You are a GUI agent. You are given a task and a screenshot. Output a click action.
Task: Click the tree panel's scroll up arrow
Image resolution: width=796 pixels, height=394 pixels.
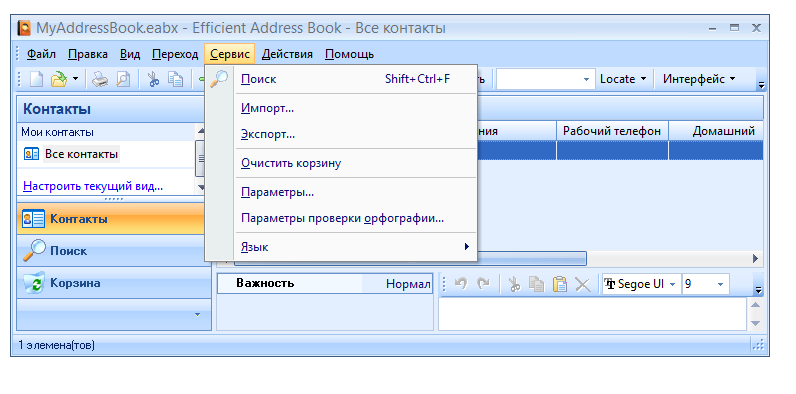pyautogui.click(x=201, y=131)
